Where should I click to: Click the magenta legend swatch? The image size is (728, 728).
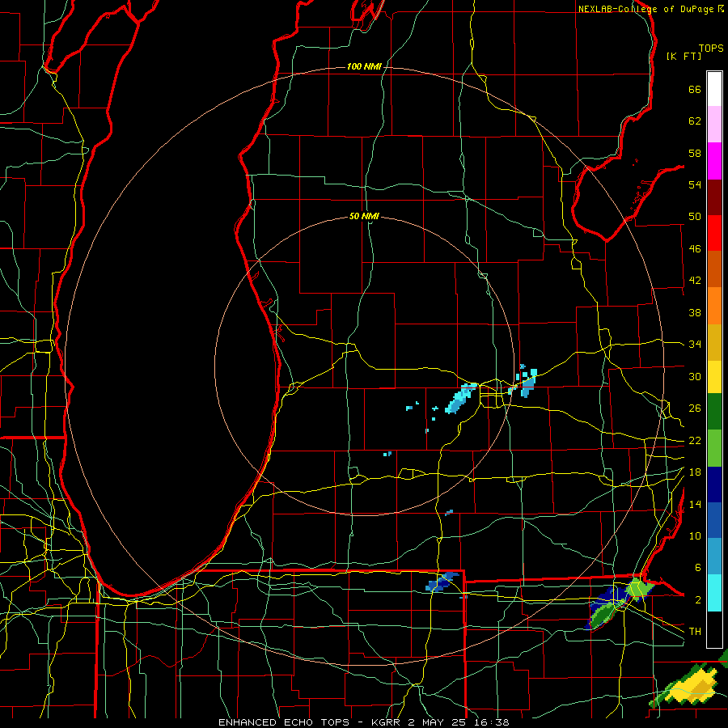point(714,161)
